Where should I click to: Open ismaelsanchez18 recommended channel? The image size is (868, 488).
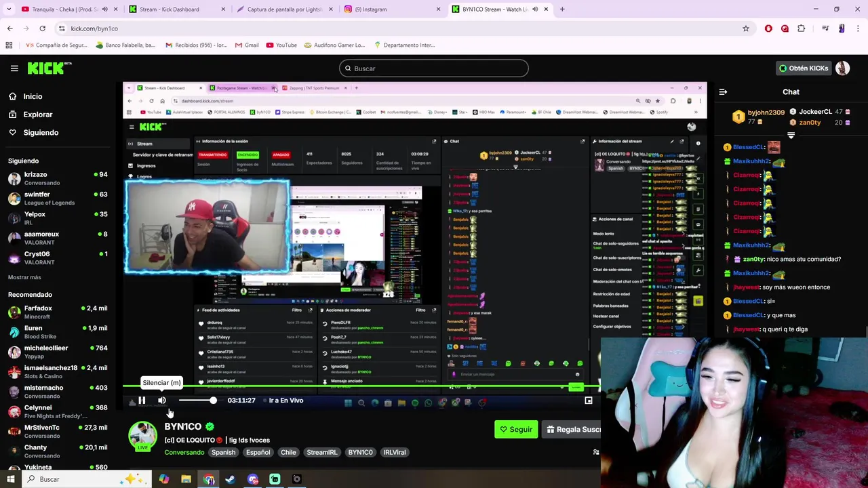[x=58, y=372]
